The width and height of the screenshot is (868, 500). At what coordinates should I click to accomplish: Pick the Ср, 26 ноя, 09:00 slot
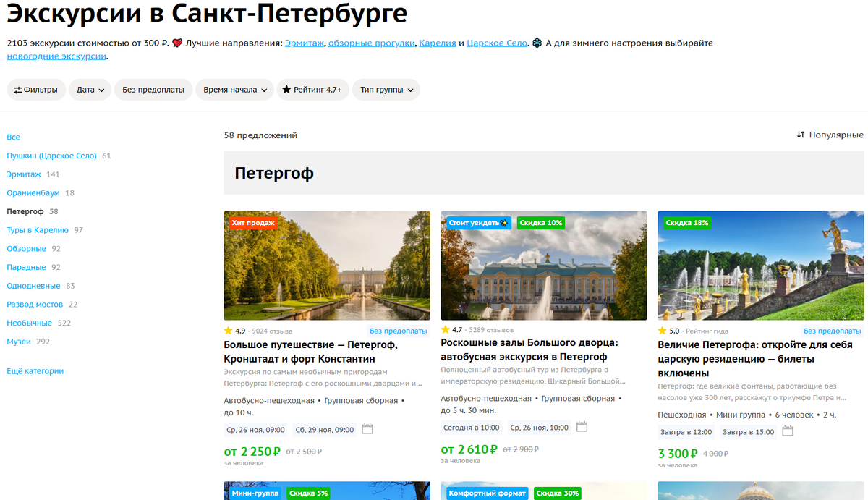click(255, 430)
